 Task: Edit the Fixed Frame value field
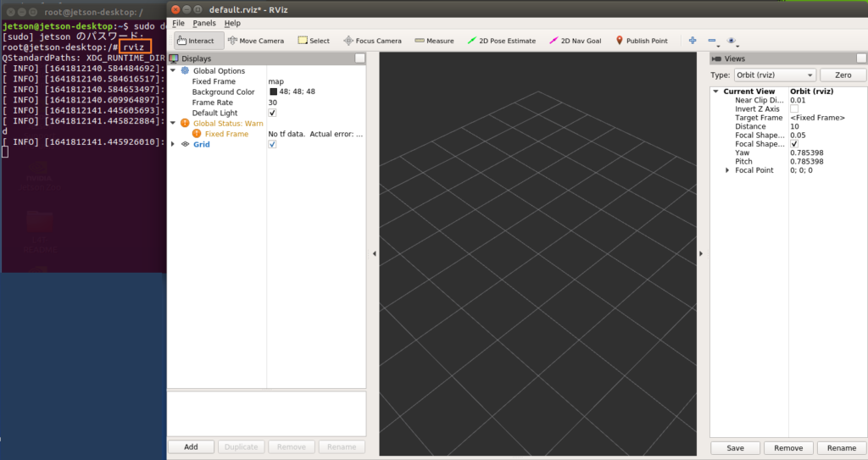314,81
